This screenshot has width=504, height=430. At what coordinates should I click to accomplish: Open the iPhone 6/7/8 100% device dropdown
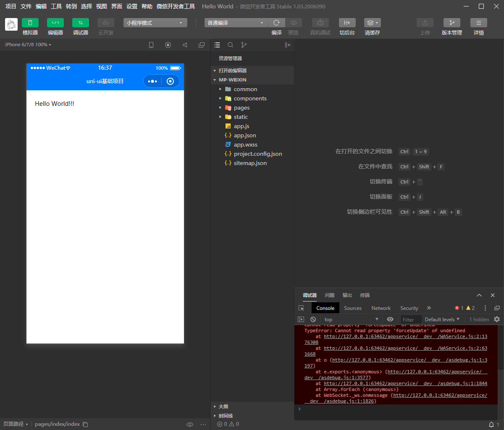(28, 45)
